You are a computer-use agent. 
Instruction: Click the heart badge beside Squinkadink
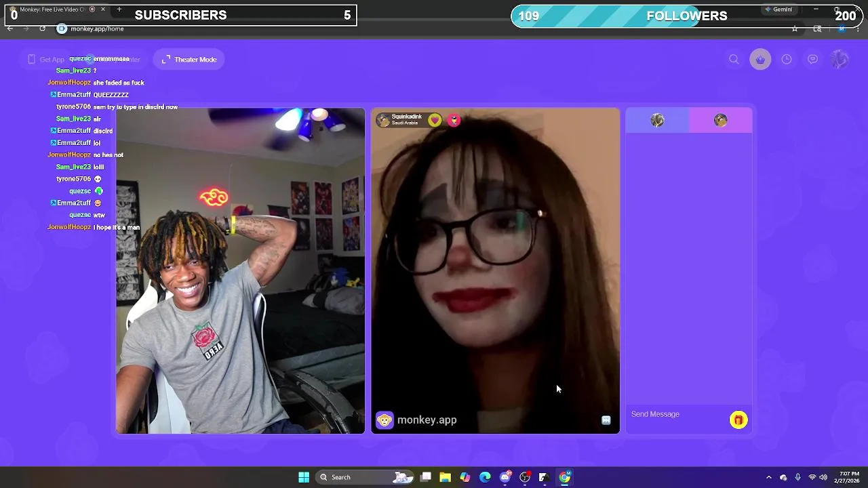[435, 120]
